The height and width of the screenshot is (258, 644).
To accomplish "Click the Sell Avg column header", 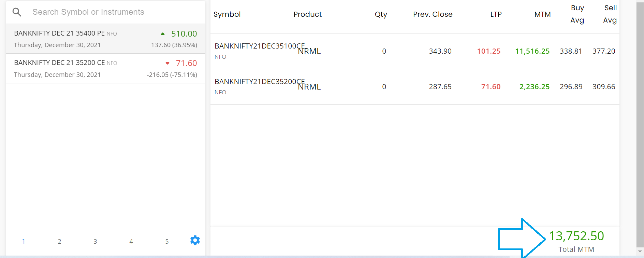I will point(610,14).
